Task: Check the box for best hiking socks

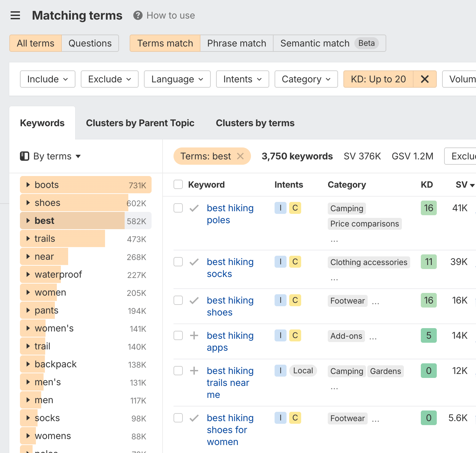Action: point(178,262)
